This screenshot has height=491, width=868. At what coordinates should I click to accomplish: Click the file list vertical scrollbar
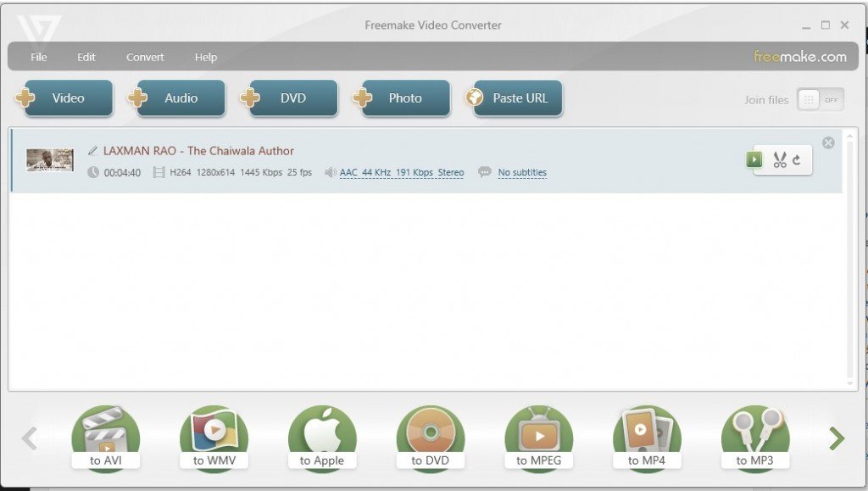[850, 259]
